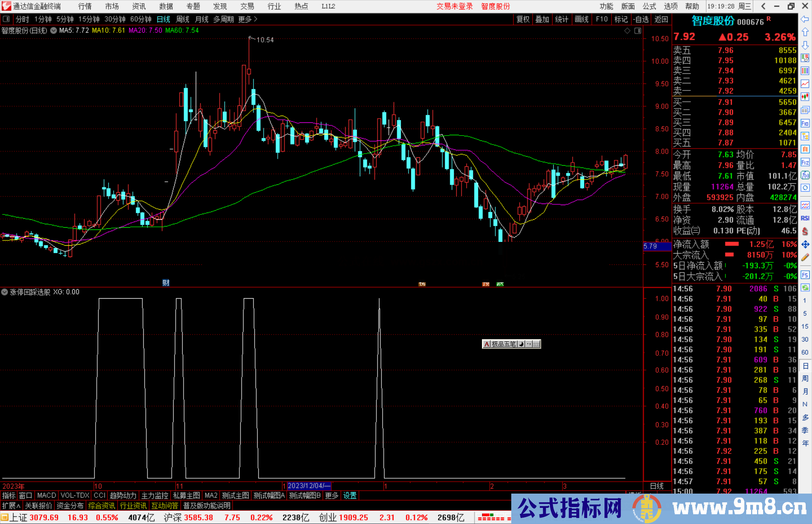812x524 pixels.
Task: Toggle the left panel button beside 分时
Action: coord(6,19)
